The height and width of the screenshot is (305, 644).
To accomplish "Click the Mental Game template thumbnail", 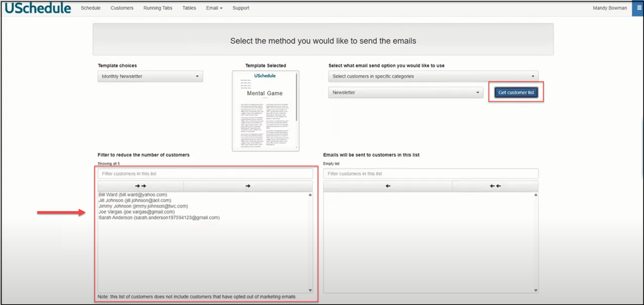I will pyautogui.click(x=265, y=111).
